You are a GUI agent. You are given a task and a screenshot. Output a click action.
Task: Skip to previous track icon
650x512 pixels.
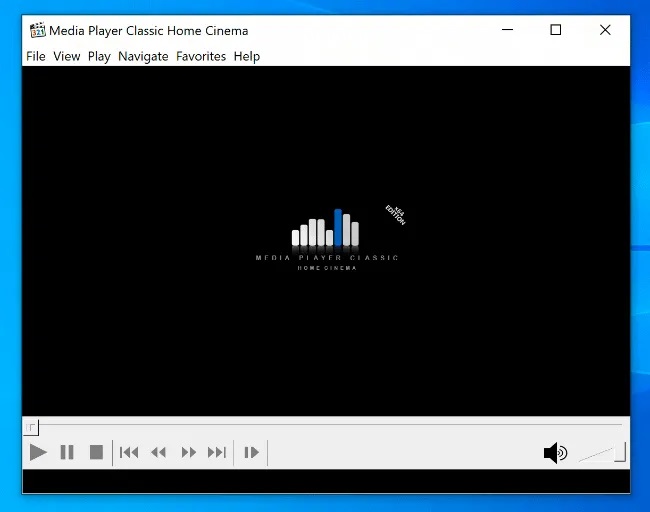[129, 453]
